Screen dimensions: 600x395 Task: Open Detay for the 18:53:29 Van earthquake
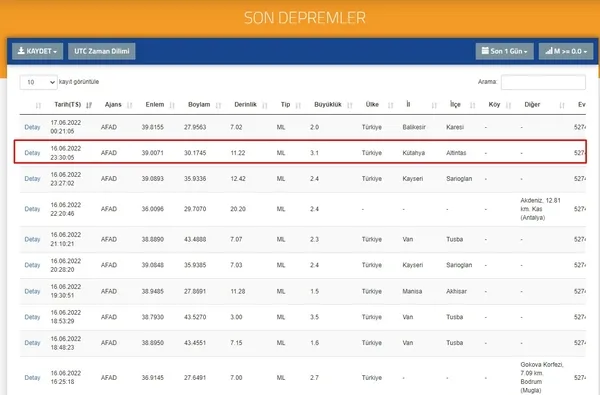coord(32,317)
